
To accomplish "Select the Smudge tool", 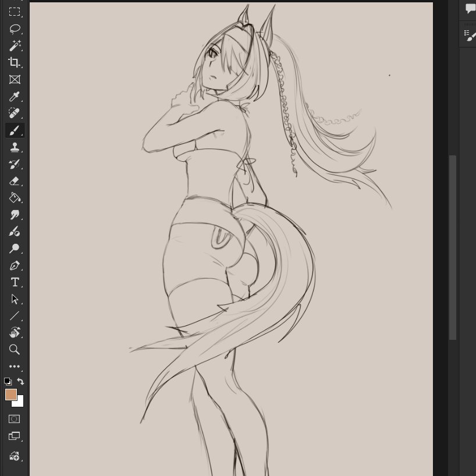I will click(15, 215).
